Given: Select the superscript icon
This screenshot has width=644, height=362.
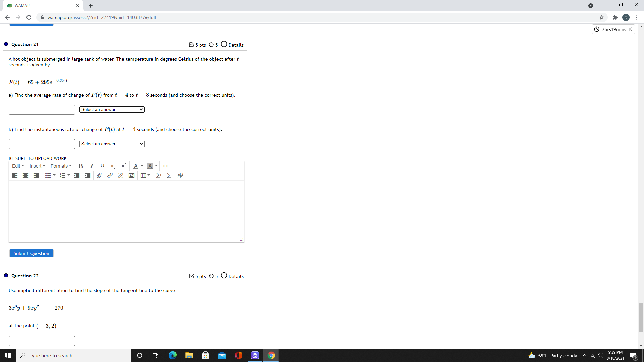Looking at the screenshot, I should [x=123, y=166].
